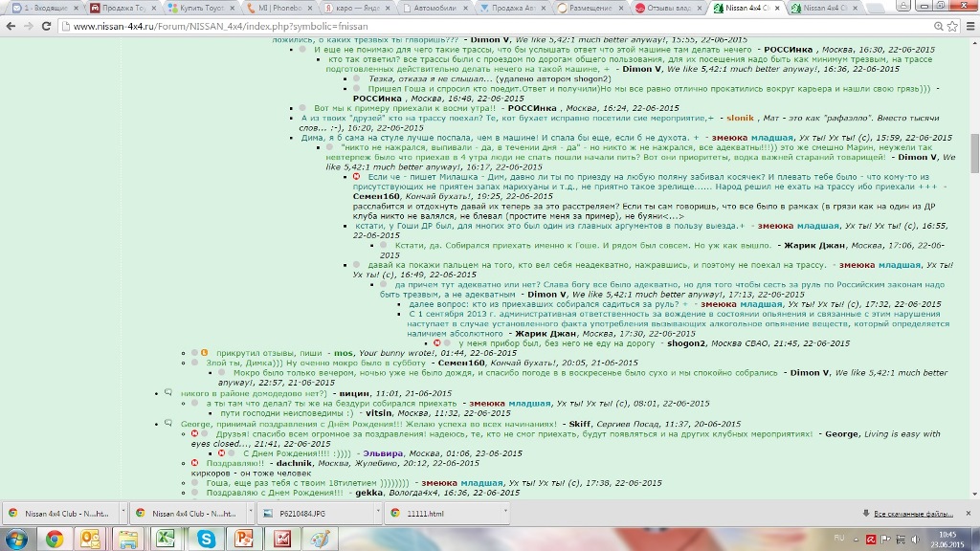Image resolution: width=980 pixels, height=551 pixels.
Task: Open post 'прикрутил отзывы, пиши'
Action: click(x=269, y=353)
